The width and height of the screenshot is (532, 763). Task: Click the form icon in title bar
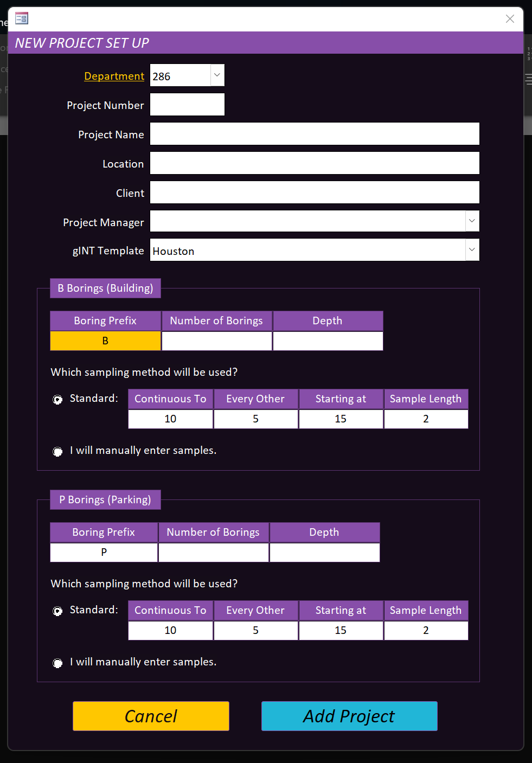tap(22, 19)
